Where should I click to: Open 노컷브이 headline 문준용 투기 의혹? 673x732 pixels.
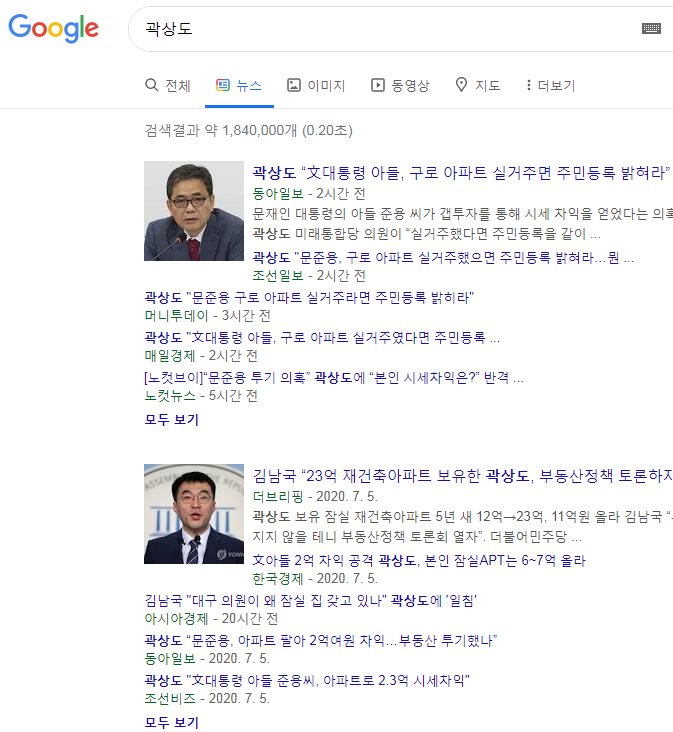click(334, 377)
